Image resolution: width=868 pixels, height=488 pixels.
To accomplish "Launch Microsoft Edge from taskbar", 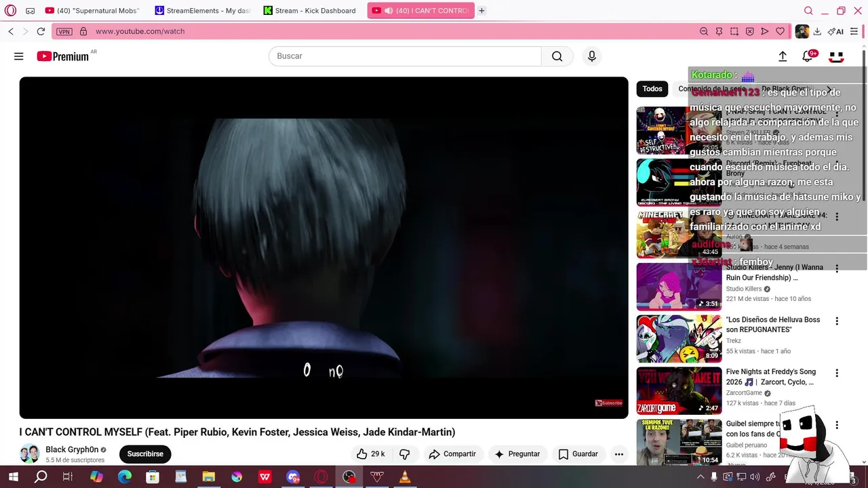I will [x=125, y=477].
